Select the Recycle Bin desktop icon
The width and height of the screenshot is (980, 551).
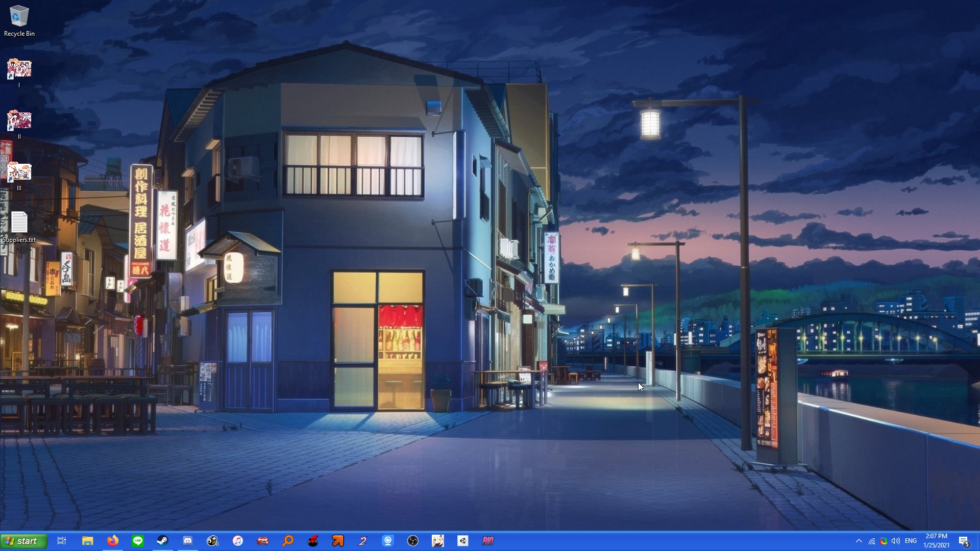click(x=19, y=21)
